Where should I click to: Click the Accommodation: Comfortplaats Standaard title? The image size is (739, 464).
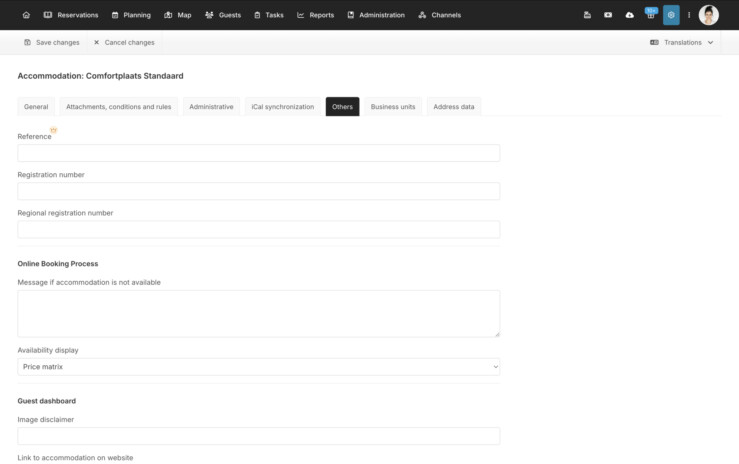100,76
